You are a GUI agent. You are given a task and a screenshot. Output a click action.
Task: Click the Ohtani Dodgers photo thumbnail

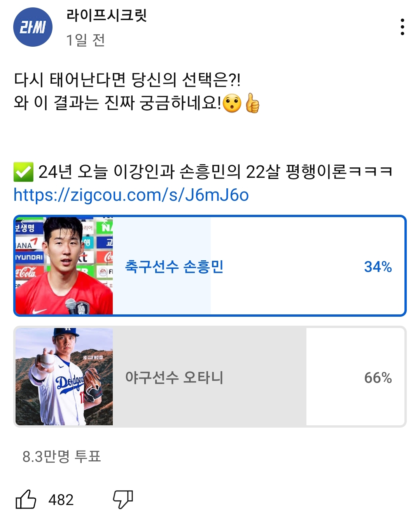(x=64, y=377)
